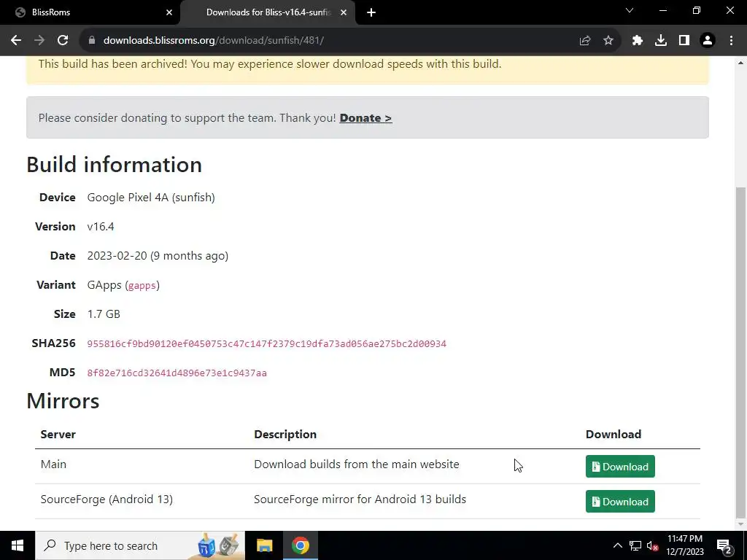This screenshot has width=747, height=560.
Task: Open the Windows Start menu
Action: (18, 545)
